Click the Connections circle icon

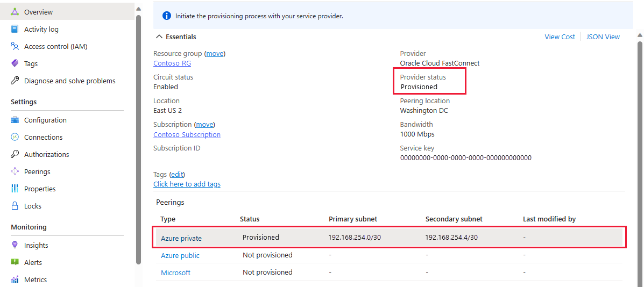[15, 138]
